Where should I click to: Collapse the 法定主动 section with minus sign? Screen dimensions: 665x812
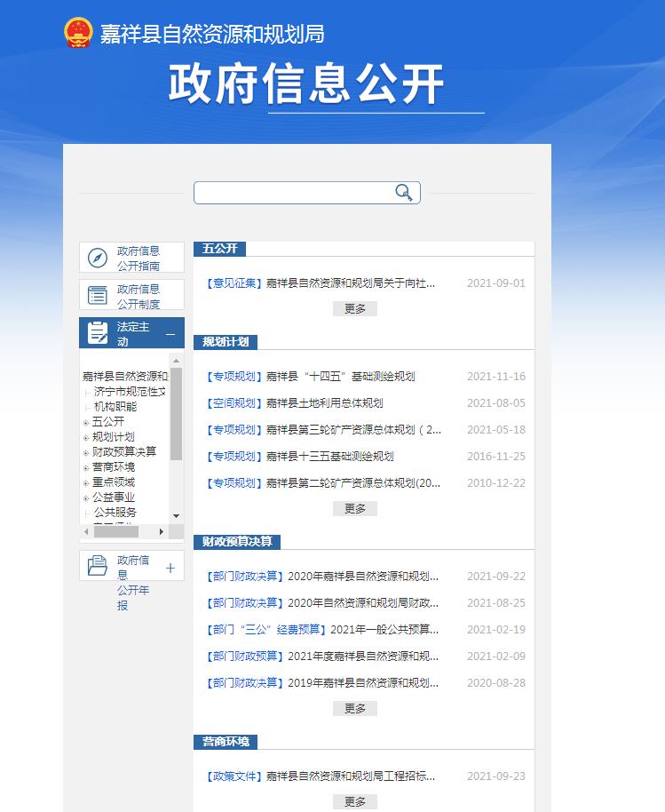coord(170,335)
